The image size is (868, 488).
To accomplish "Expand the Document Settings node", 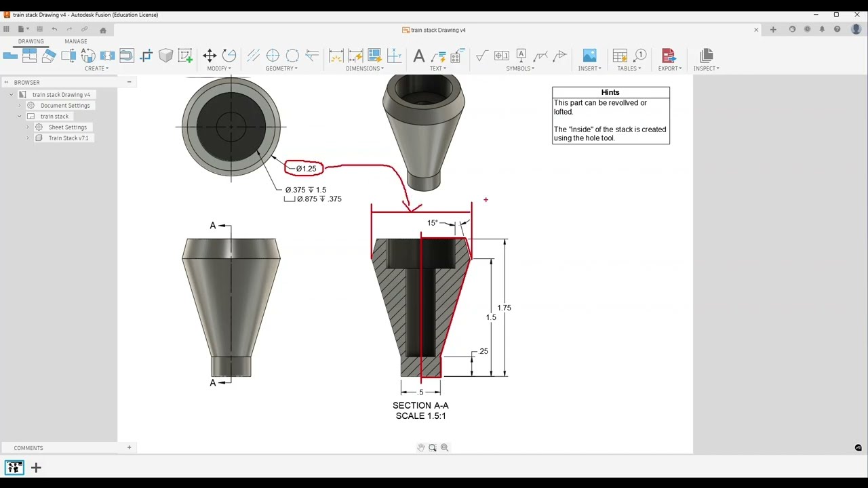I will pos(20,106).
